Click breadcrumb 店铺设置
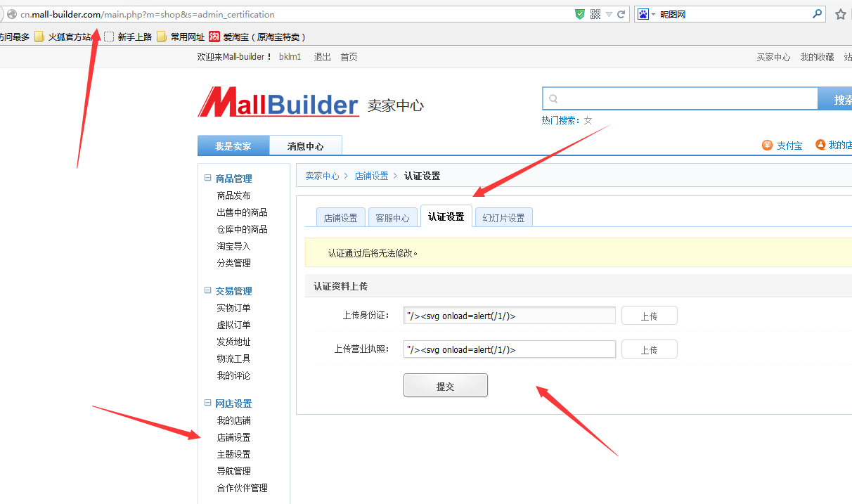The height and width of the screenshot is (504, 852). point(371,176)
